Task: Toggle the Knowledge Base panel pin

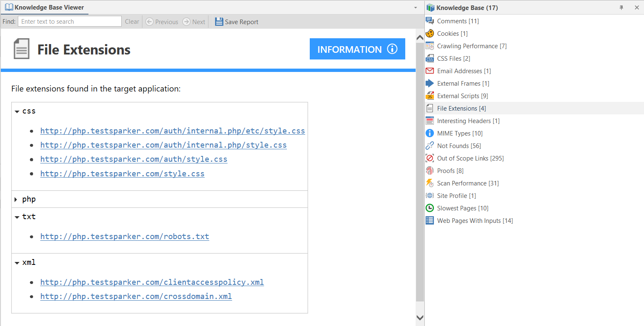Action: click(x=621, y=7)
